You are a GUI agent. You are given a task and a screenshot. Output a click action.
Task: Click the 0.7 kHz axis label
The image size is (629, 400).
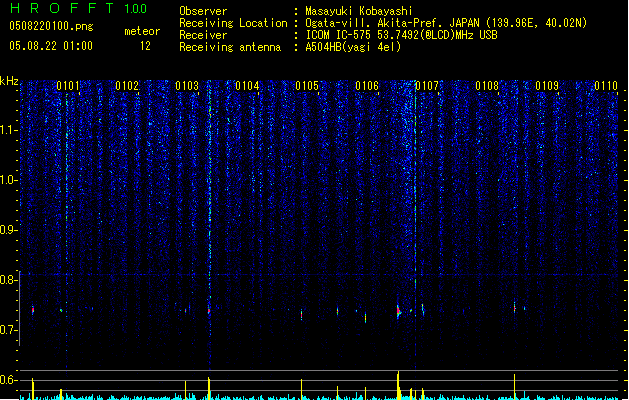(9, 330)
